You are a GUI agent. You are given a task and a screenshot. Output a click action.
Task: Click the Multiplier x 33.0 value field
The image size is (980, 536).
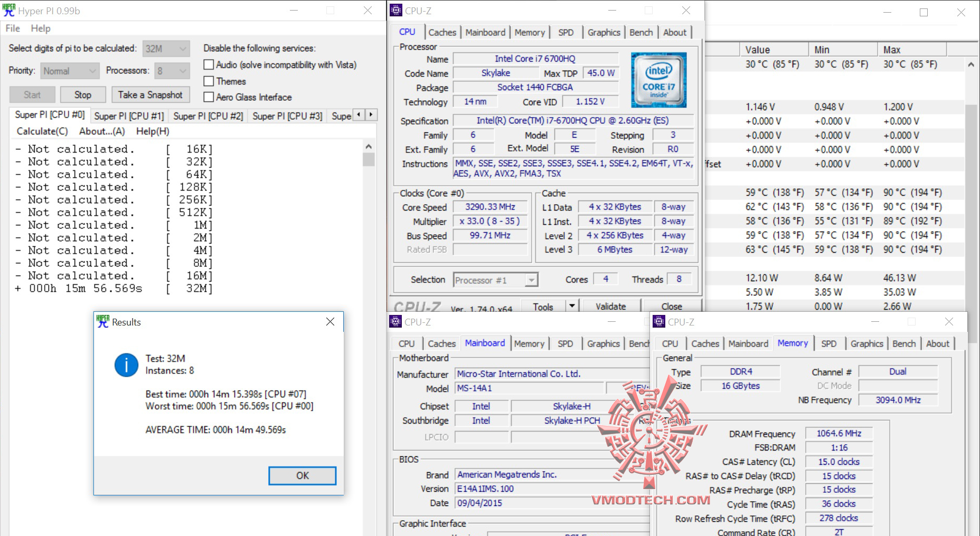click(x=490, y=222)
